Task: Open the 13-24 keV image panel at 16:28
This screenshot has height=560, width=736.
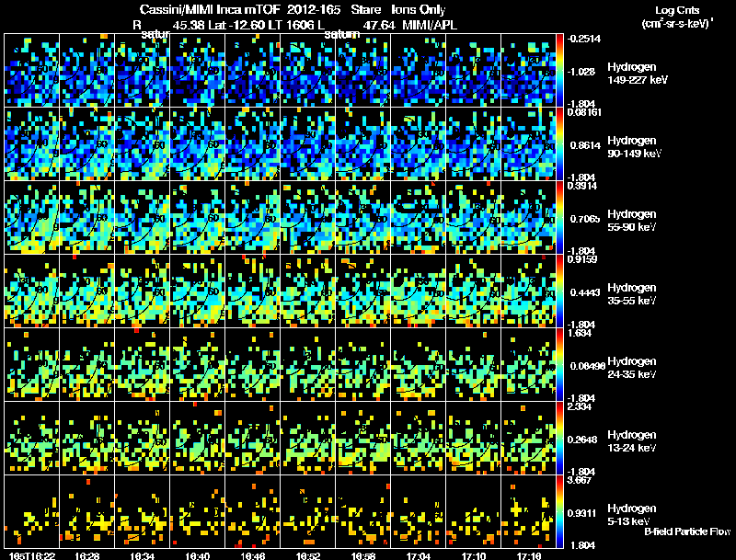Action: pos(87,439)
